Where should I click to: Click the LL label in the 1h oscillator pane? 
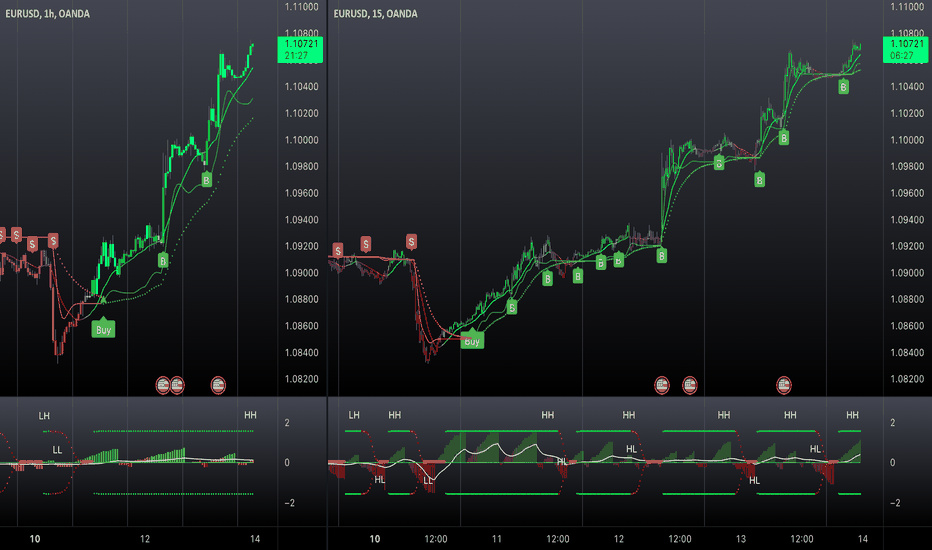[57, 450]
